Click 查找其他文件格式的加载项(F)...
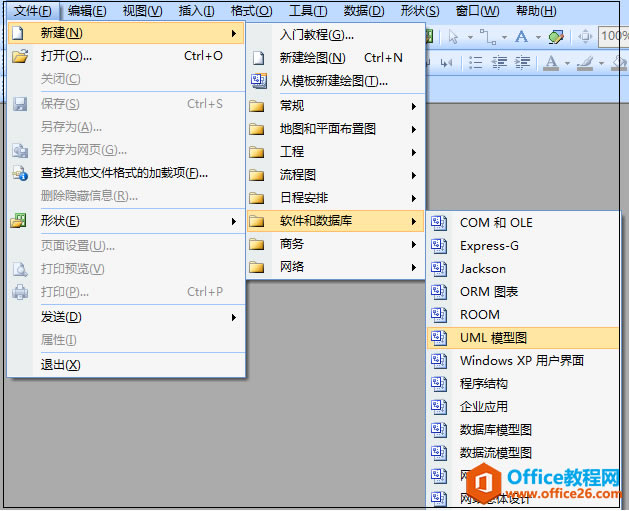 (x=126, y=173)
